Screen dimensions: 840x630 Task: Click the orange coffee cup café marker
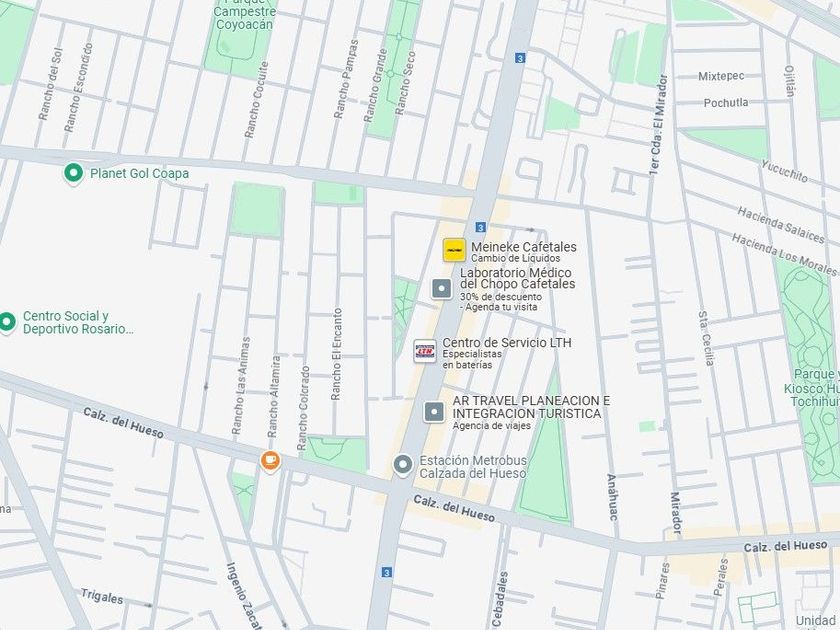(271, 460)
